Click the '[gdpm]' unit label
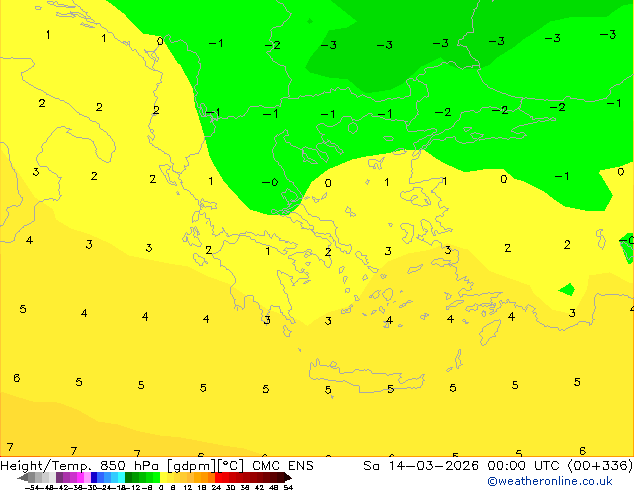The height and width of the screenshot is (490, 634). click(190, 466)
